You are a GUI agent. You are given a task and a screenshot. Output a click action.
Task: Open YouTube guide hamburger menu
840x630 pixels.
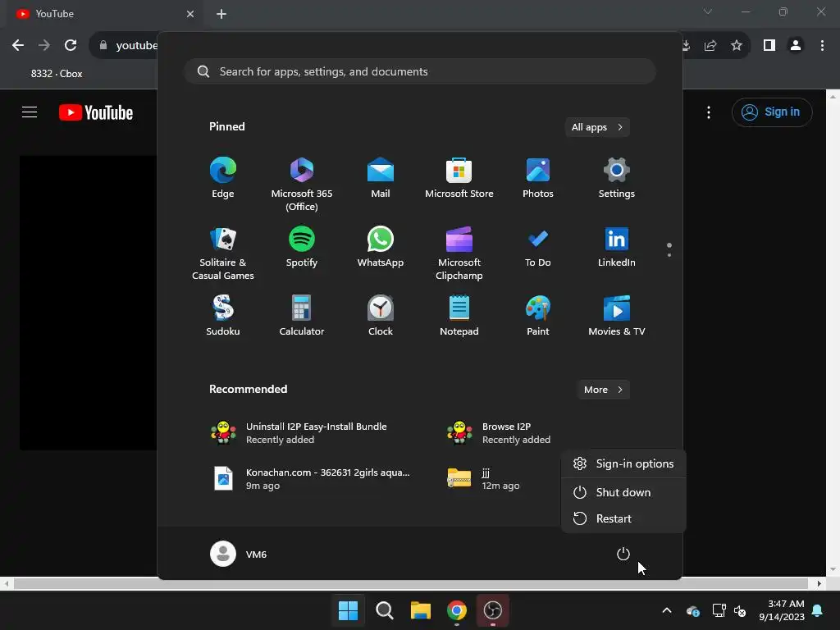[x=30, y=112]
